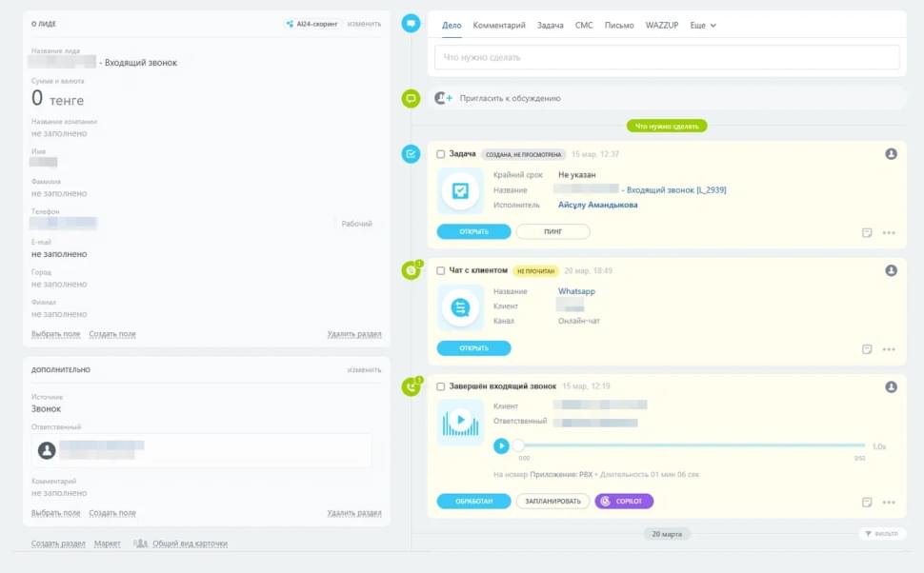
Task: Click the Что нужно сделать input field
Action: point(667,57)
